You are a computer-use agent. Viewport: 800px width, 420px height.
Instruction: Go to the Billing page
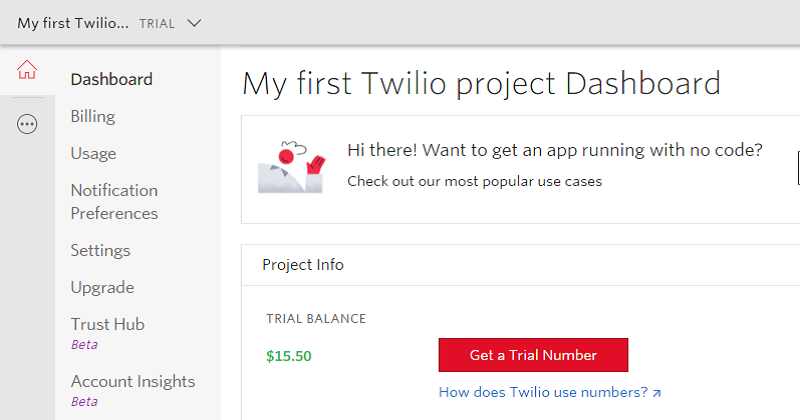tap(93, 116)
